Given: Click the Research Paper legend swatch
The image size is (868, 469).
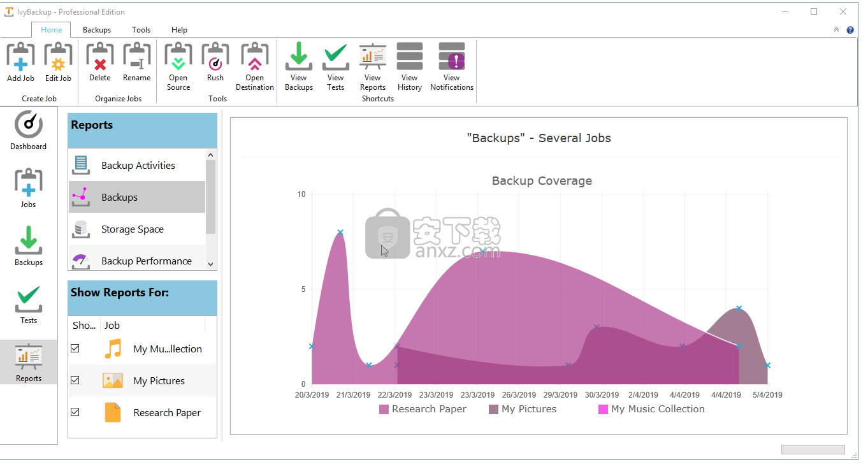Looking at the screenshot, I should 384,409.
